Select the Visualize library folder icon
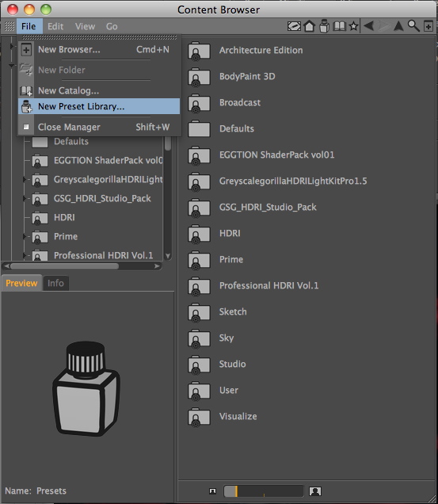 (x=199, y=417)
